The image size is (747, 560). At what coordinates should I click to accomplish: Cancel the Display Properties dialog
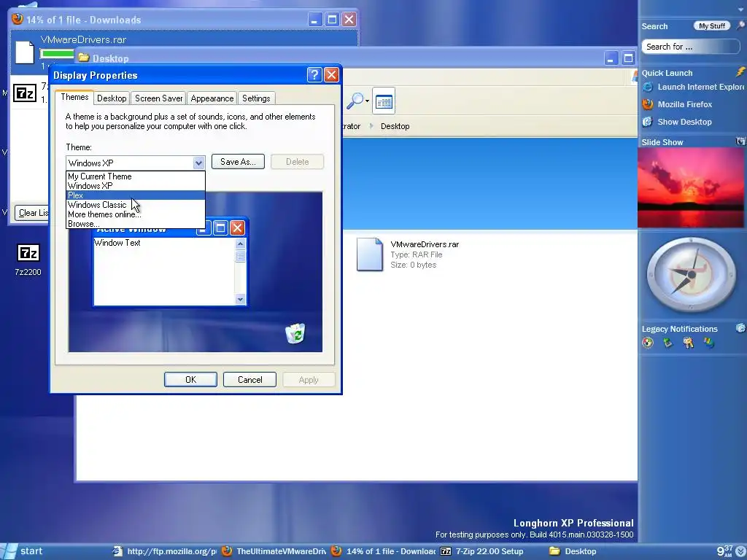coord(249,379)
